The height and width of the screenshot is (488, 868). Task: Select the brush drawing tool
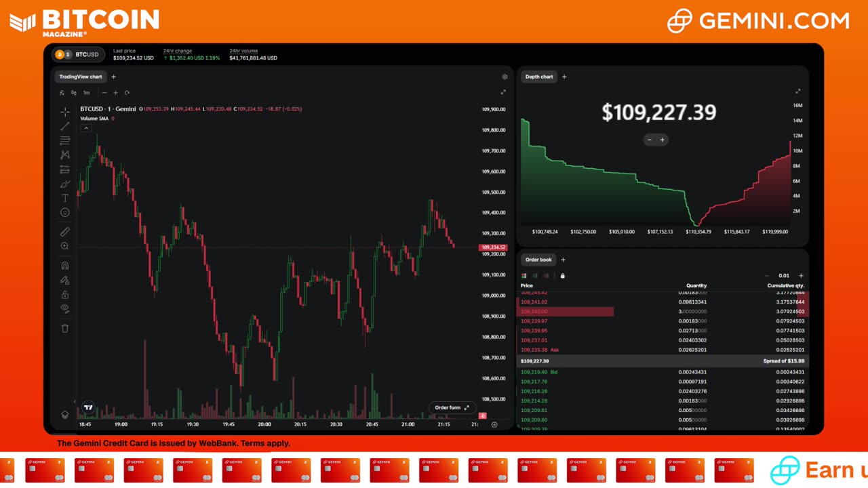(x=65, y=184)
